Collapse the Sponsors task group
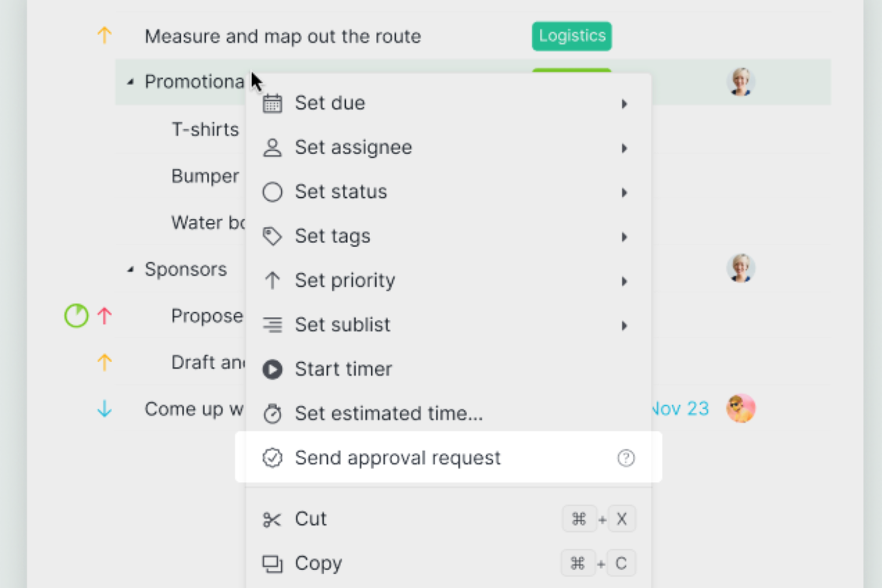This screenshot has width=882, height=588. pyautogui.click(x=131, y=270)
